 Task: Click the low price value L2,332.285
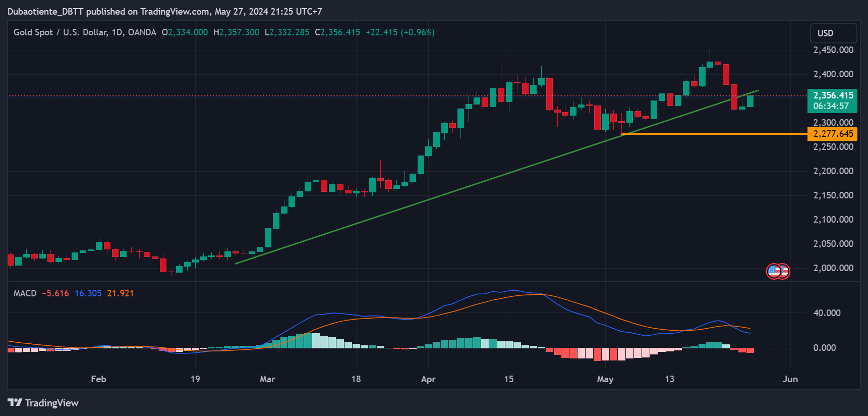click(x=287, y=32)
